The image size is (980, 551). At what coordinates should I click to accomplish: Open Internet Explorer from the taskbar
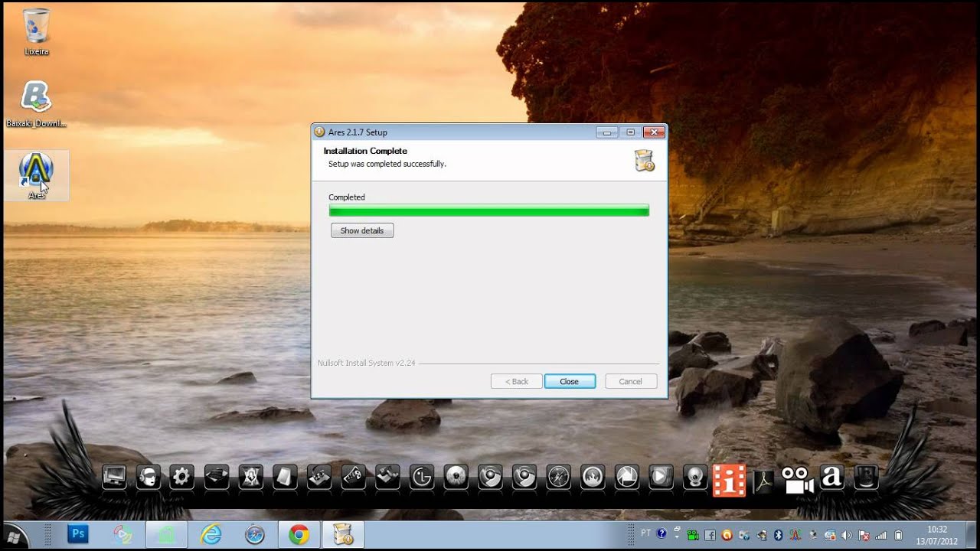tap(211, 534)
